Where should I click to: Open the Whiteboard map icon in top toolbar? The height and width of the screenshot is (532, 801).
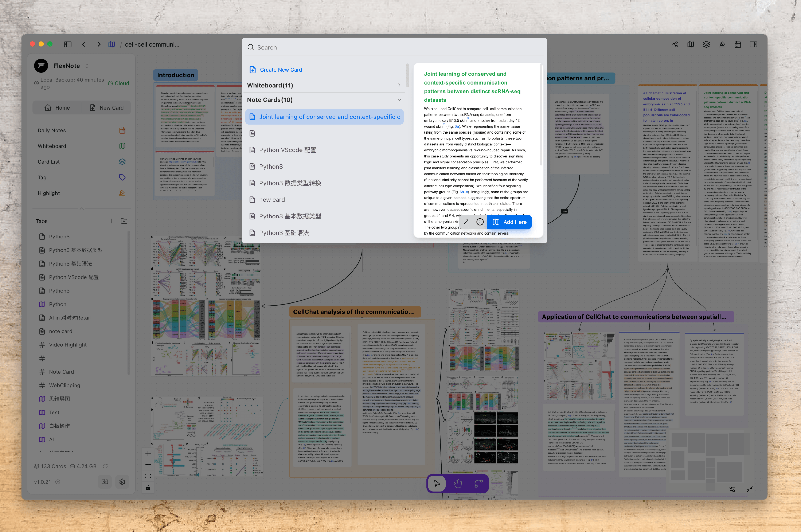[x=690, y=44]
